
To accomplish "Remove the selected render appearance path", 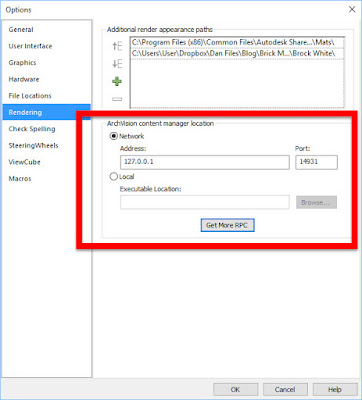I will point(117,99).
